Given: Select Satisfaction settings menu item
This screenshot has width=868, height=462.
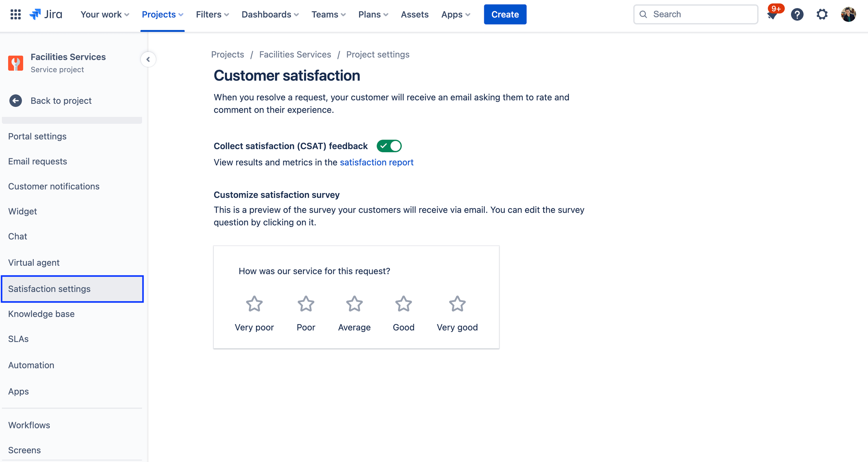Looking at the screenshot, I should pos(49,288).
